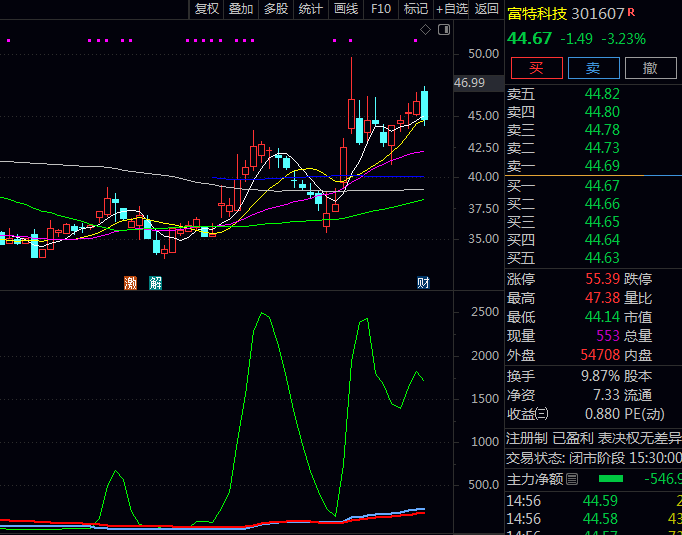Click the red 买 buy button

[x=536, y=68]
